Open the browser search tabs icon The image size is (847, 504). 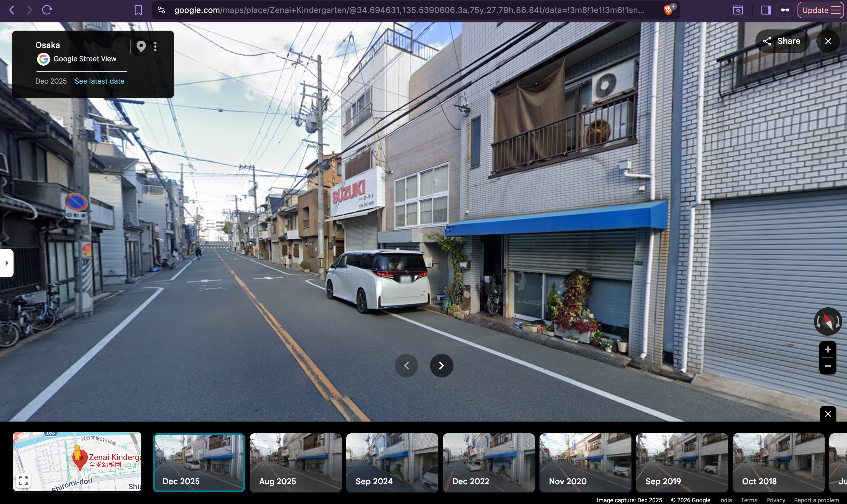(738, 10)
